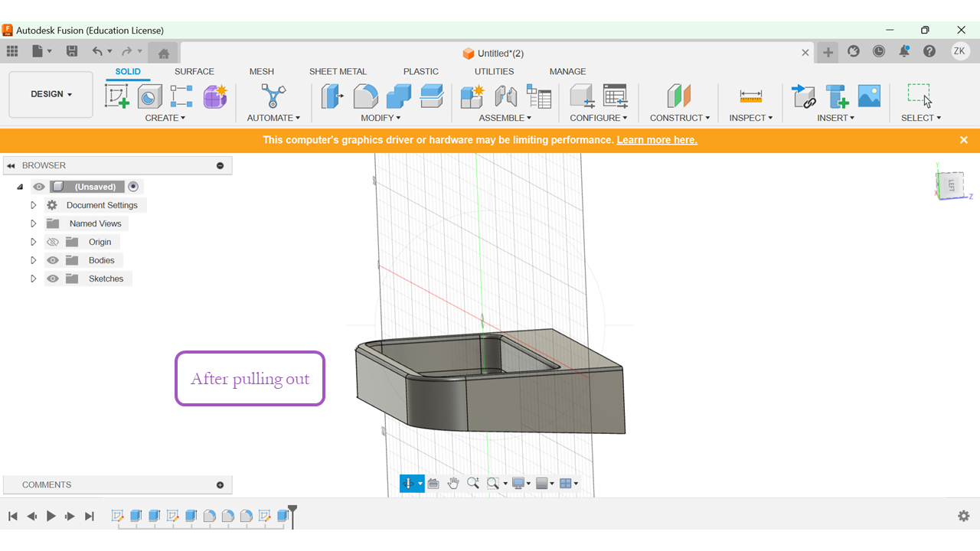Switch to the UTILITIES tab

(x=495, y=71)
